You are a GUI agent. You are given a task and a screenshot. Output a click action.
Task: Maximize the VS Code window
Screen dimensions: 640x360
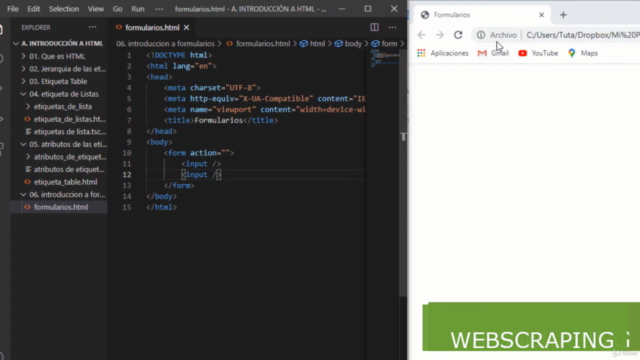tap(368, 9)
